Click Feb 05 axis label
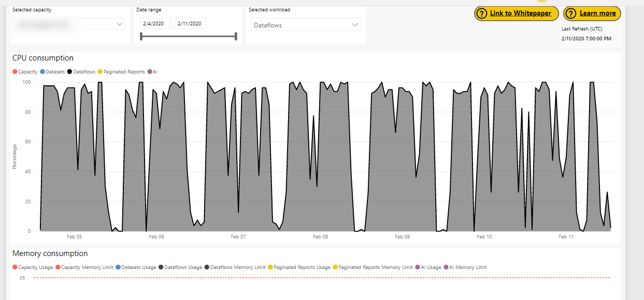 pos(75,237)
